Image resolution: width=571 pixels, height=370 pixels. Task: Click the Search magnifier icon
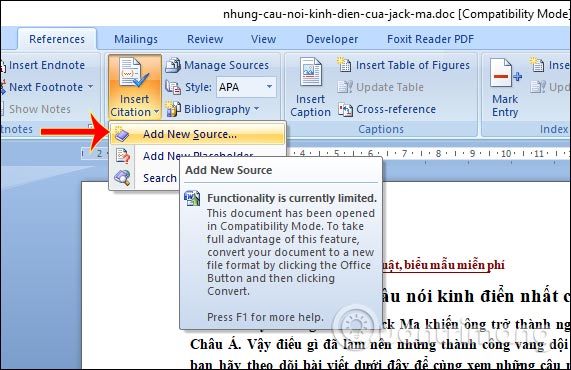pyautogui.click(x=122, y=178)
